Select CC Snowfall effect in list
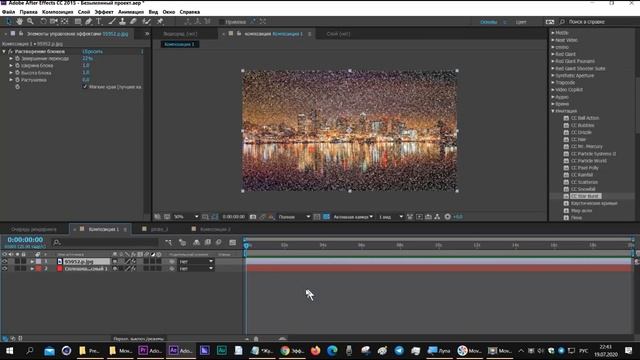 click(583, 189)
